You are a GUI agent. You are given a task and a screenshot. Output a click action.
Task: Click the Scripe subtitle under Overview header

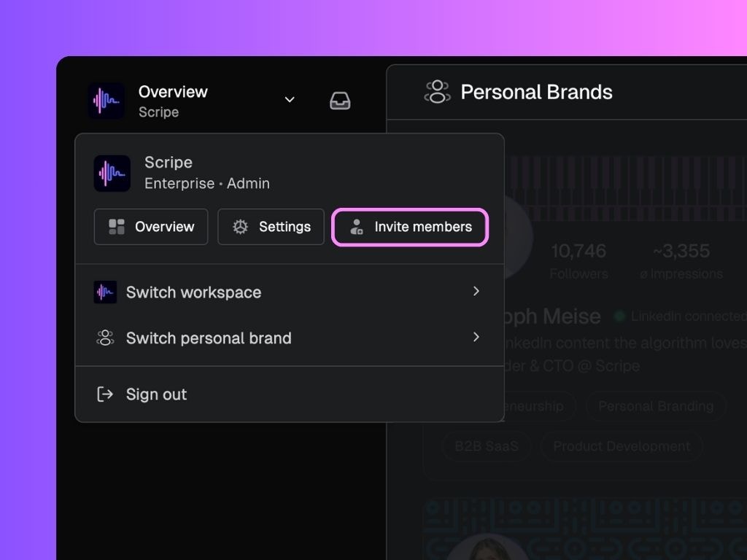coord(158,112)
